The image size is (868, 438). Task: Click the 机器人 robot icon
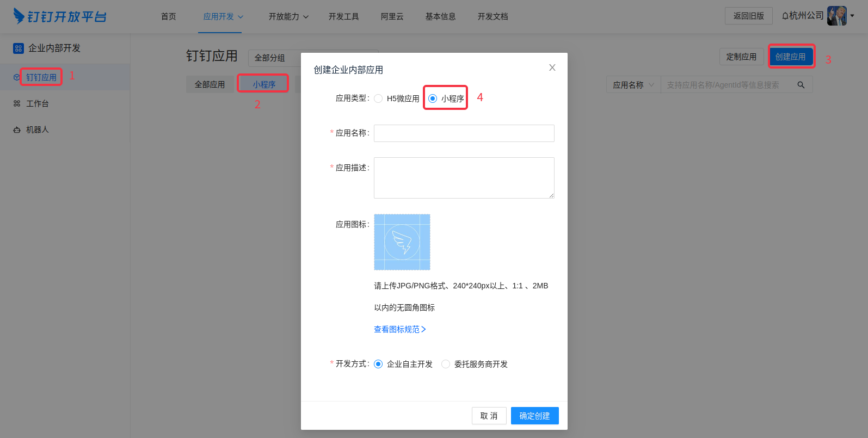click(17, 130)
